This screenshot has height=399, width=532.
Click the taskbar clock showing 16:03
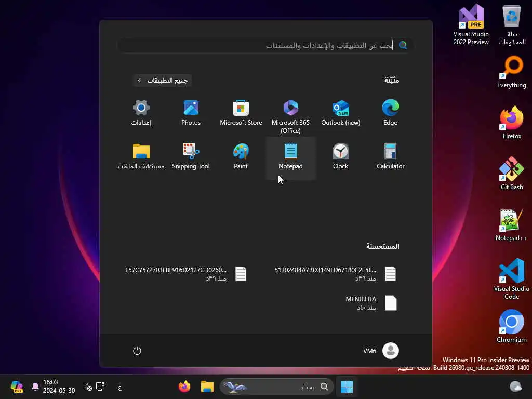point(59,387)
